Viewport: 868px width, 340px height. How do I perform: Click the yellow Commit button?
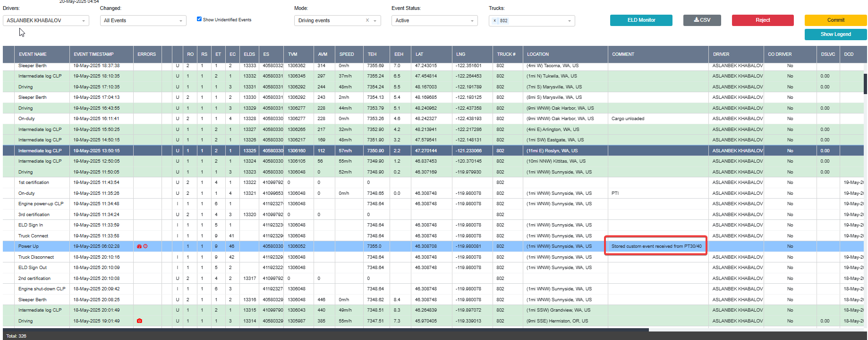click(x=835, y=20)
